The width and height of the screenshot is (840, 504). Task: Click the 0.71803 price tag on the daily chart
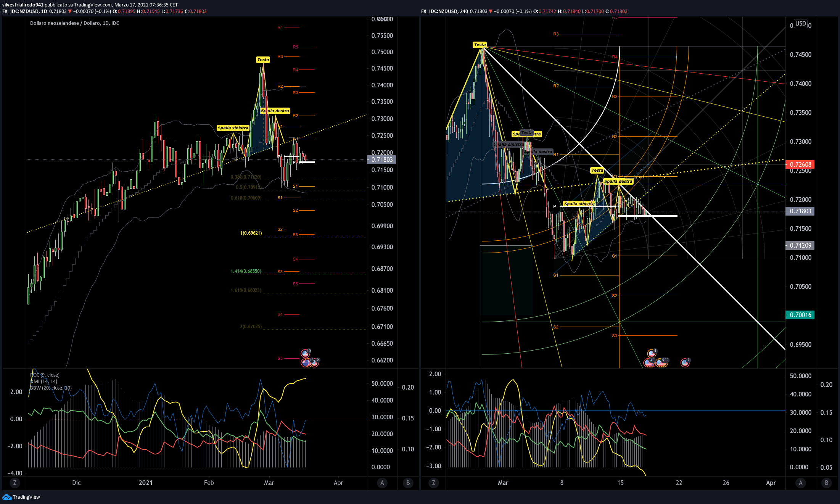[381, 159]
